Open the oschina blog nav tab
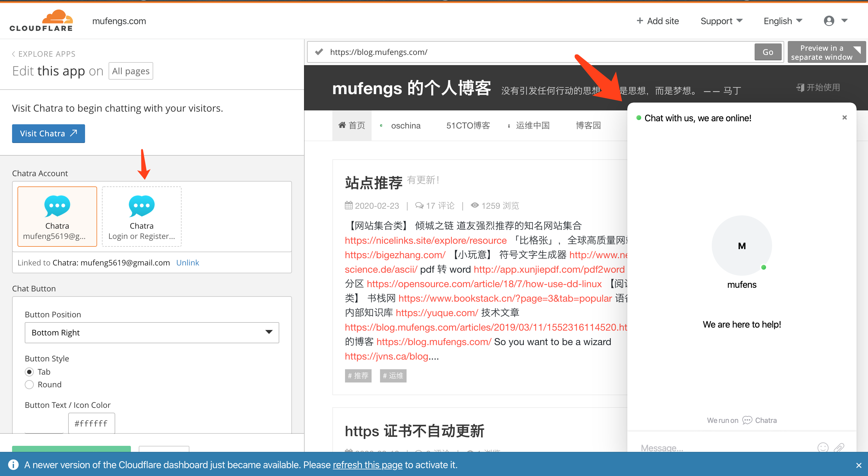868x476 pixels. (405, 126)
